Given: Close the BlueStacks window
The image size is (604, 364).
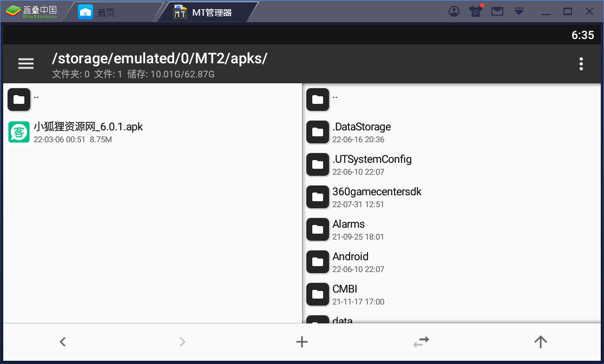Looking at the screenshot, I should (589, 11).
